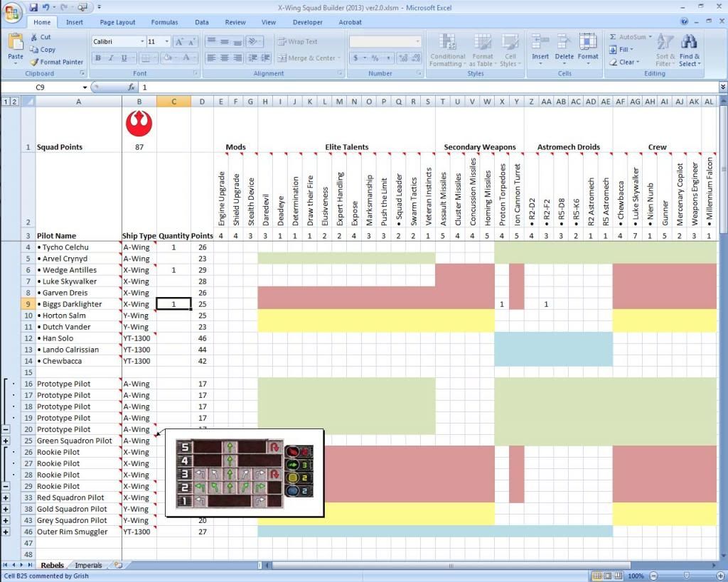Click outline level 2 button
This screenshot has height=582, width=728.
coord(14,102)
